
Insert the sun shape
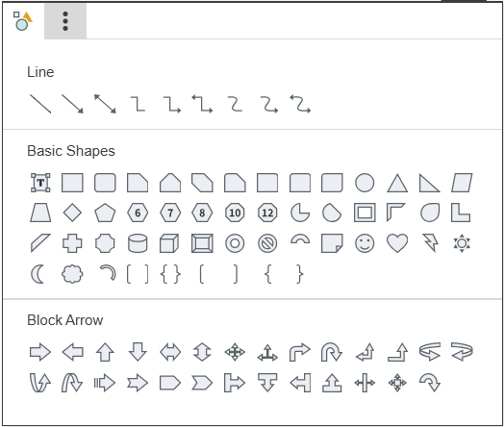462,243
